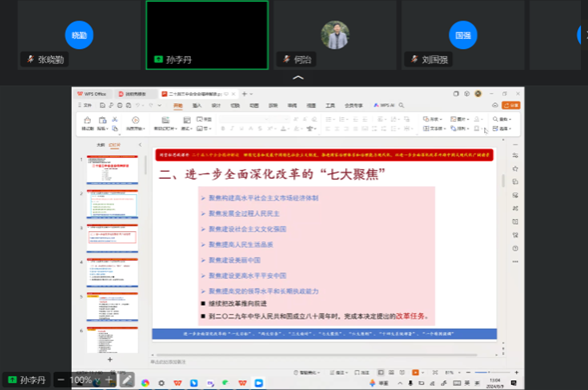This screenshot has width=588, height=390.
Task: Toggle Italic formatting in ribbon
Action: (x=232, y=129)
